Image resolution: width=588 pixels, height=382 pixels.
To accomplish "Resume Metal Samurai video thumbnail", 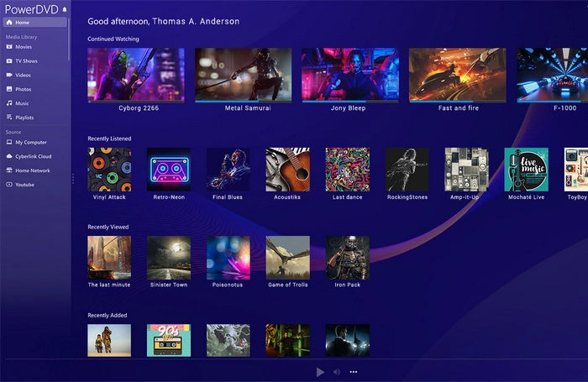I will 243,74.
